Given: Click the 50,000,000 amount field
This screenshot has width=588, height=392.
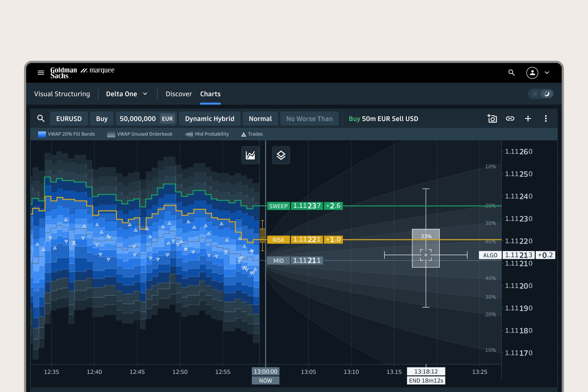Looking at the screenshot, I should click(x=138, y=119).
